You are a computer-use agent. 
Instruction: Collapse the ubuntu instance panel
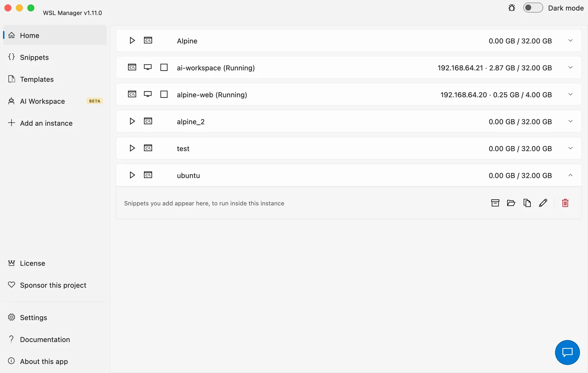570,175
